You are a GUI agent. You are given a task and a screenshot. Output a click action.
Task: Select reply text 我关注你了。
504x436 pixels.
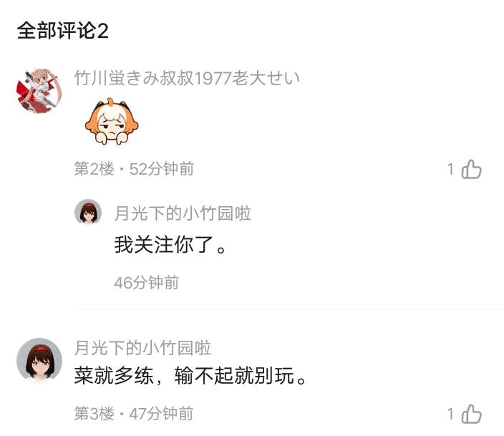click(x=170, y=245)
